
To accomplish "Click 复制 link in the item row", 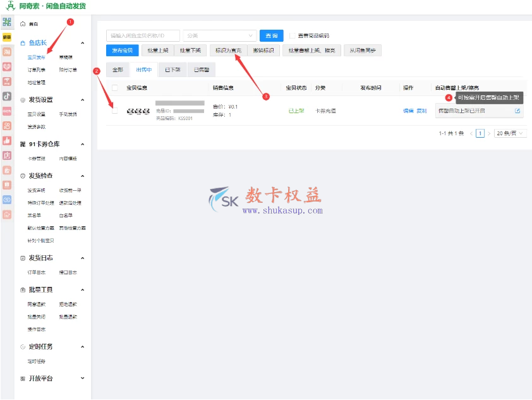I will point(421,111).
